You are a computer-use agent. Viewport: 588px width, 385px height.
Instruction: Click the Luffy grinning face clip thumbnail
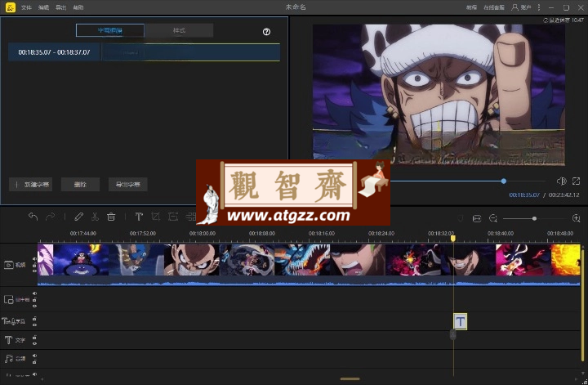[192, 260]
